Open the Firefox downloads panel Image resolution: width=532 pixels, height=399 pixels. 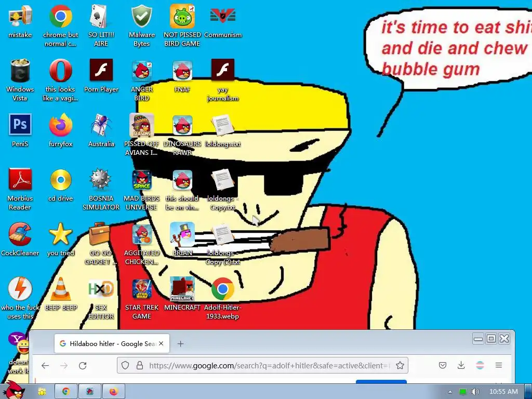coord(461,365)
